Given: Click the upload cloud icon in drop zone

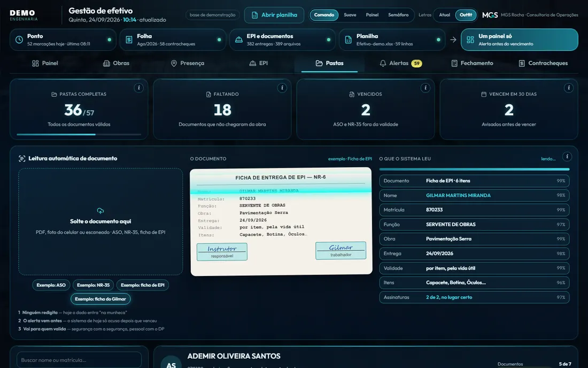Looking at the screenshot, I should 100,211.
